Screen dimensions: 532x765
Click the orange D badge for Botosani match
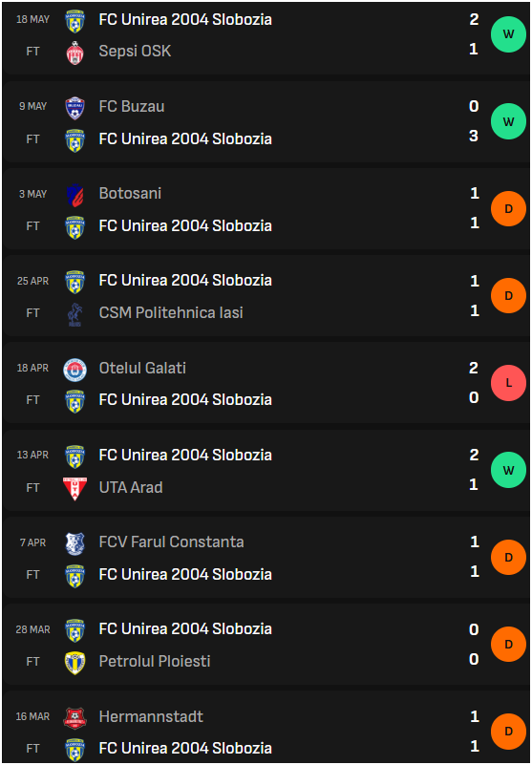coord(508,209)
